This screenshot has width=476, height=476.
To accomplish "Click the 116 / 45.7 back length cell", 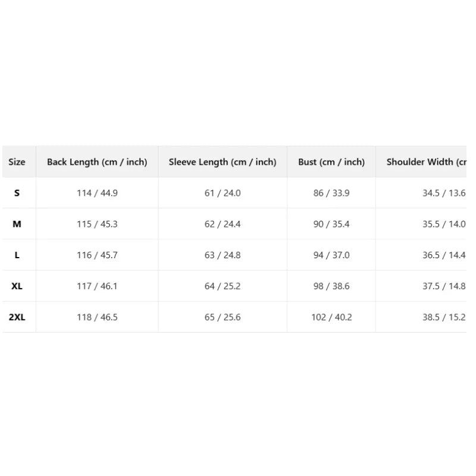I will pyautogui.click(x=97, y=255).
